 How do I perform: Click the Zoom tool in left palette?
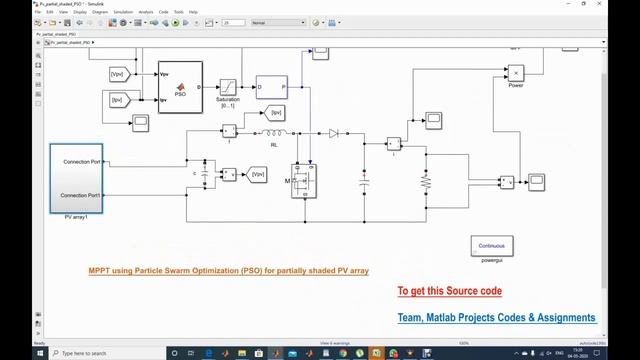38,56
